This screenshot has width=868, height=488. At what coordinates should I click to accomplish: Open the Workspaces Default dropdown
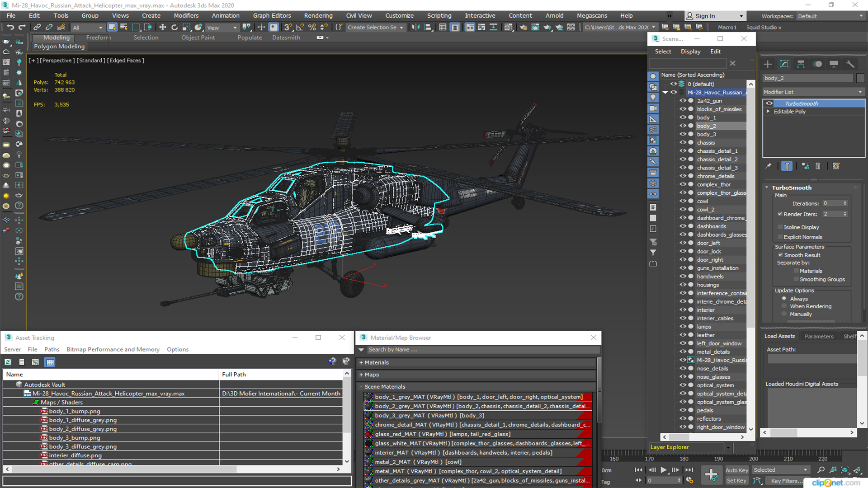[x=830, y=16]
